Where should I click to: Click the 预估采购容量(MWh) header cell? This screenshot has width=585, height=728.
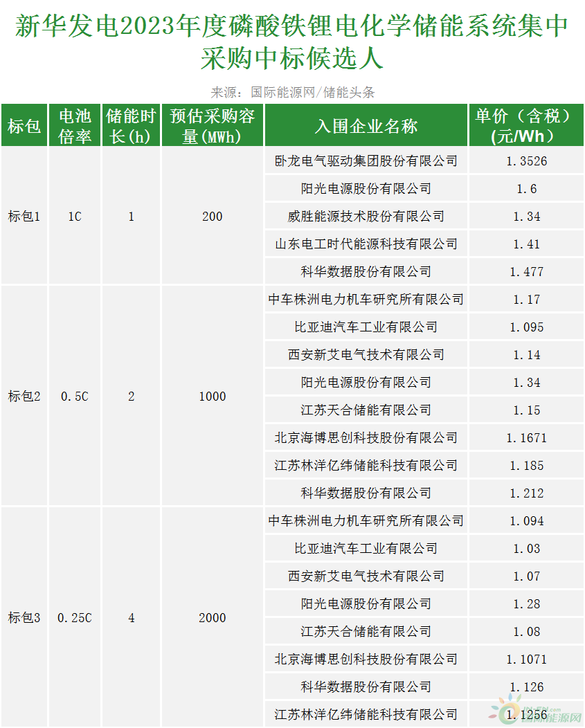213,126
